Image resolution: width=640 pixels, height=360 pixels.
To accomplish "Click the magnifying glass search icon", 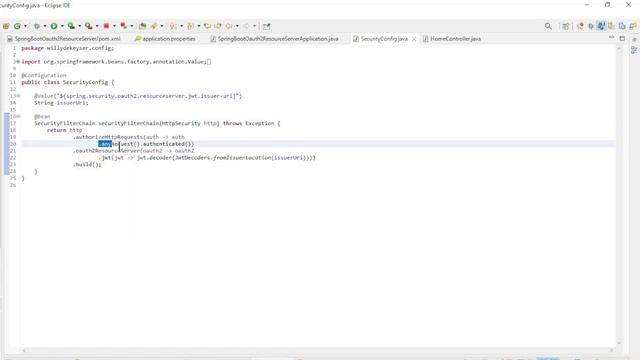I will [548, 26].
